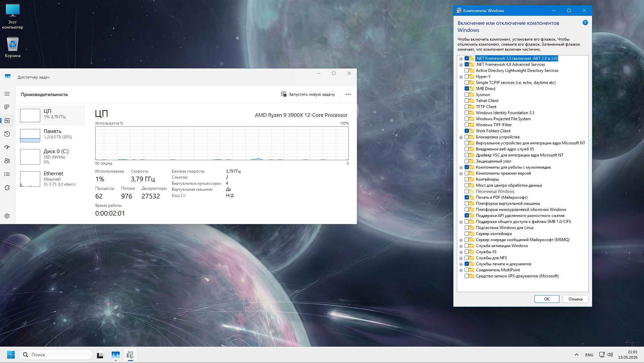Click the help question mark in Компоненты Windows
Screen dimensions: 644x363
585,23
